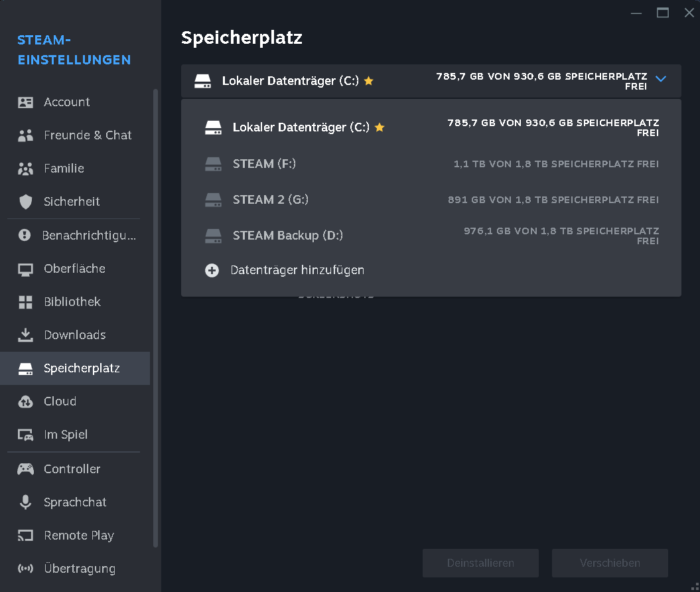Click the Benachrichtigu... label
The width and height of the screenshot is (700, 592).
[89, 236]
